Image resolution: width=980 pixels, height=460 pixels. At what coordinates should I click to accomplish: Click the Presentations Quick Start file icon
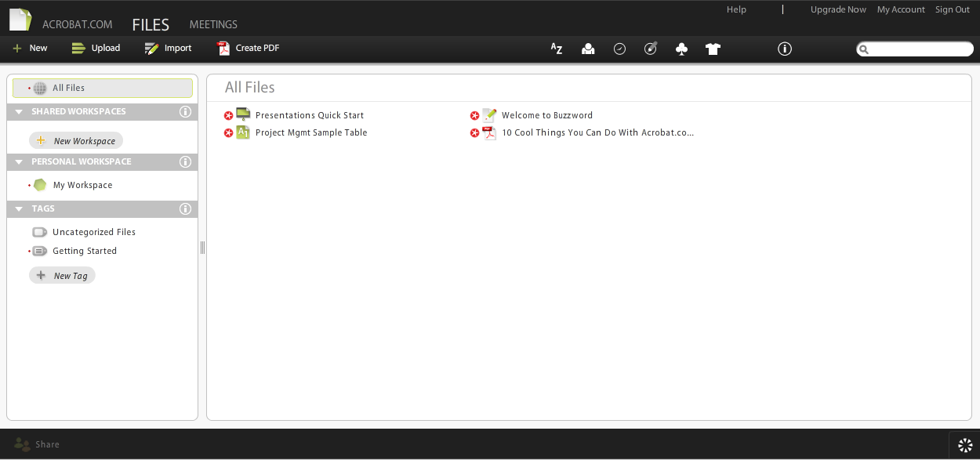pyautogui.click(x=243, y=114)
